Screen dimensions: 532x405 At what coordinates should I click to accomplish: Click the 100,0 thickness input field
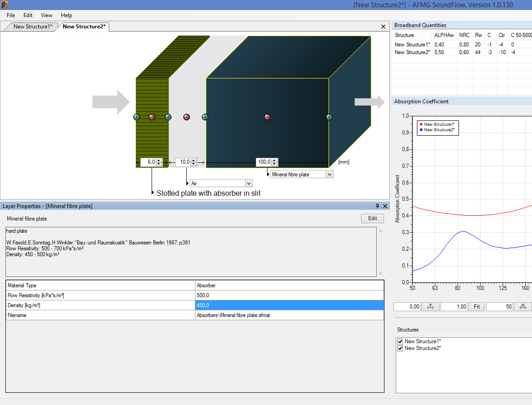pos(264,162)
